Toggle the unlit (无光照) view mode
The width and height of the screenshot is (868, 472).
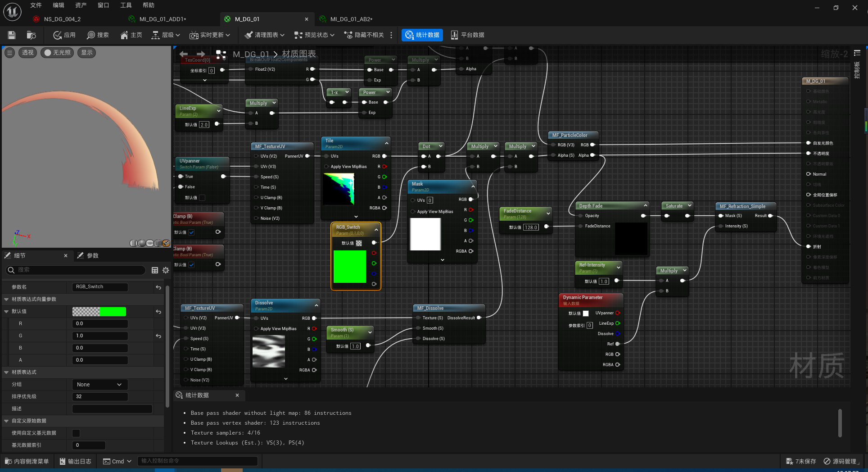(58, 53)
